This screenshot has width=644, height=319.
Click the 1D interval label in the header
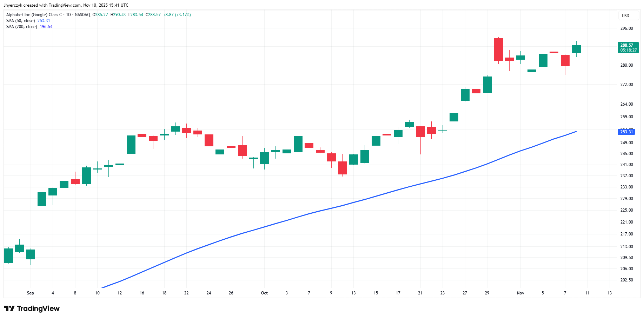click(68, 15)
